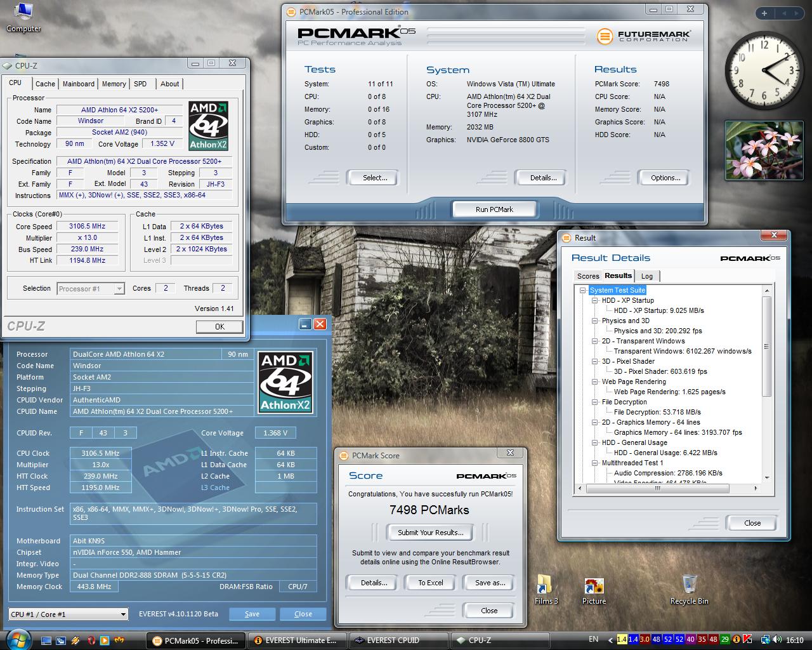
Task: Click the AMD Athlon logo in EVEREST CPUID
Action: (285, 382)
